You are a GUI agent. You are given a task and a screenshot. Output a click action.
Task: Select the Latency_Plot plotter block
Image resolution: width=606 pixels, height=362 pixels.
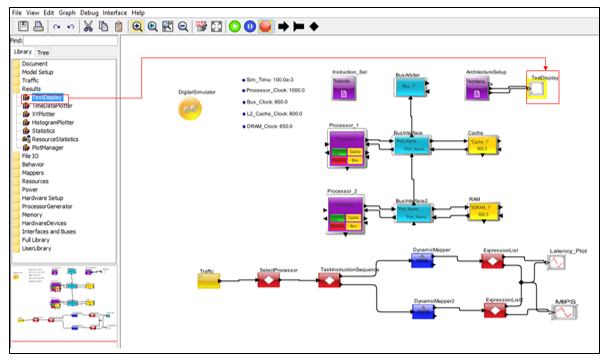557,263
